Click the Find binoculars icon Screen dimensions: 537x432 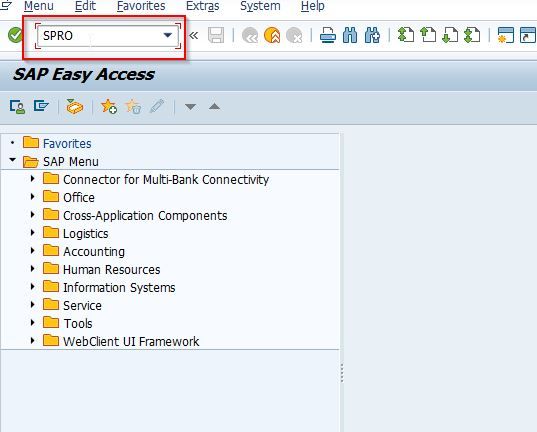(350, 35)
